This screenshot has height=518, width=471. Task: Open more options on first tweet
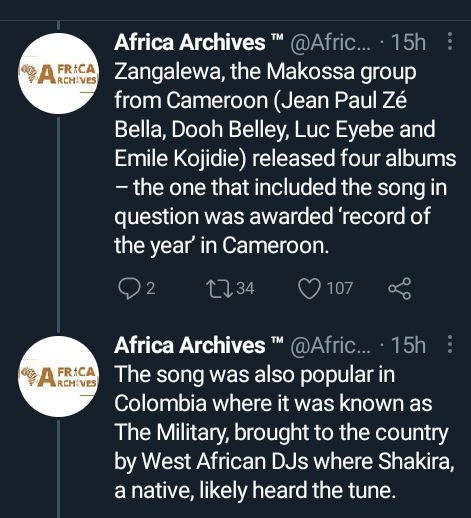click(450, 41)
